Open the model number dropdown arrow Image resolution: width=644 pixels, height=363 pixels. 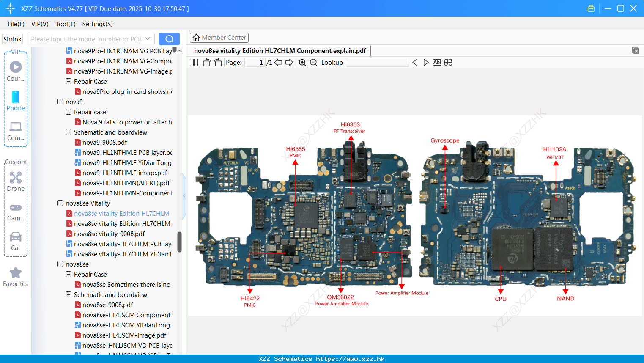[x=148, y=39]
